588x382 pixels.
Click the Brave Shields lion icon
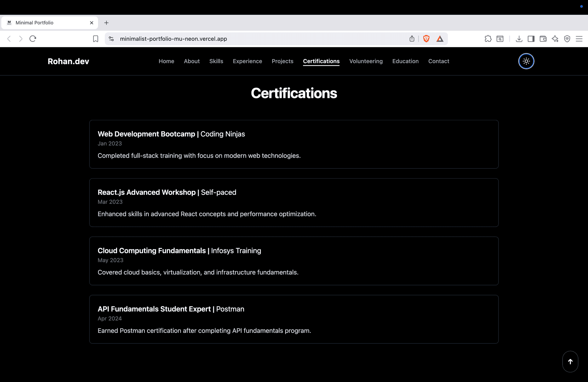[426, 39]
